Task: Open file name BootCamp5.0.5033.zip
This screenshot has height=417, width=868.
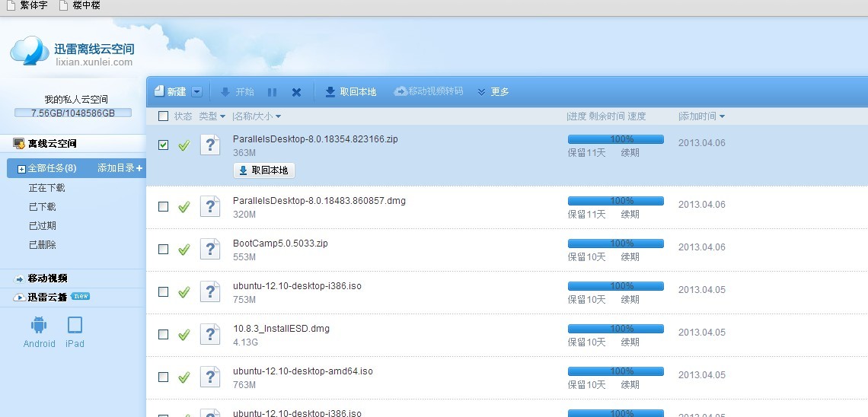Action: (280, 244)
